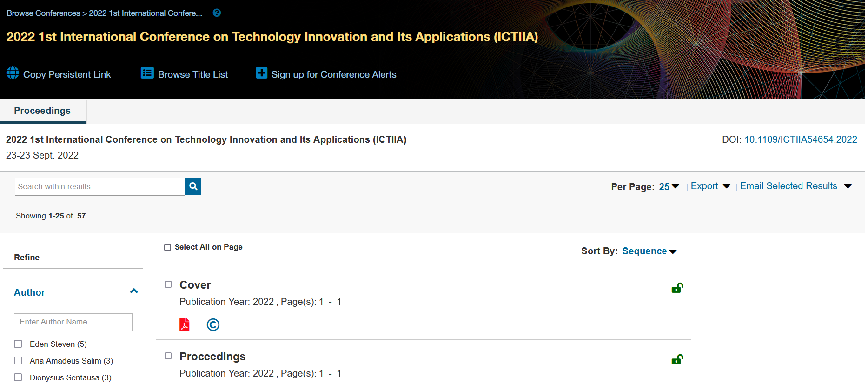Image resolution: width=868 pixels, height=390 pixels.
Task: Select the Eden Steven author checkbox
Action: (18, 344)
